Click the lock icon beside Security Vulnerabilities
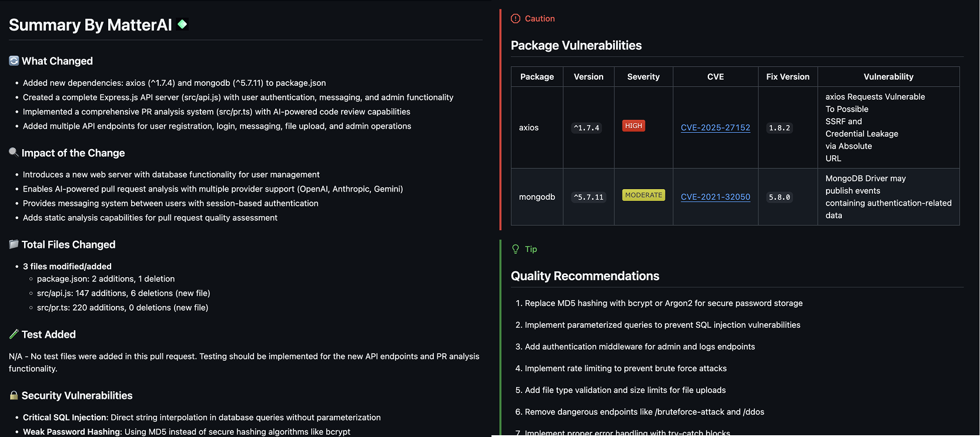The height and width of the screenshot is (437, 980). [x=14, y=395]
